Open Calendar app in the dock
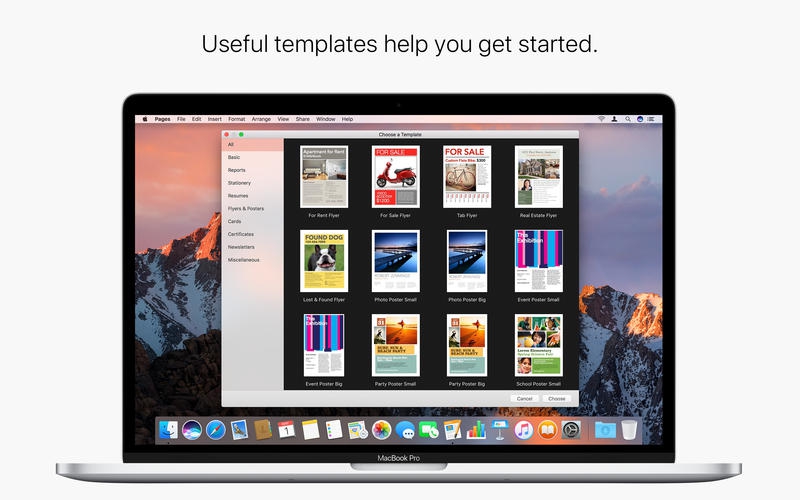The height and width of the screenshot is (500, 800). [x=286, y=430]
